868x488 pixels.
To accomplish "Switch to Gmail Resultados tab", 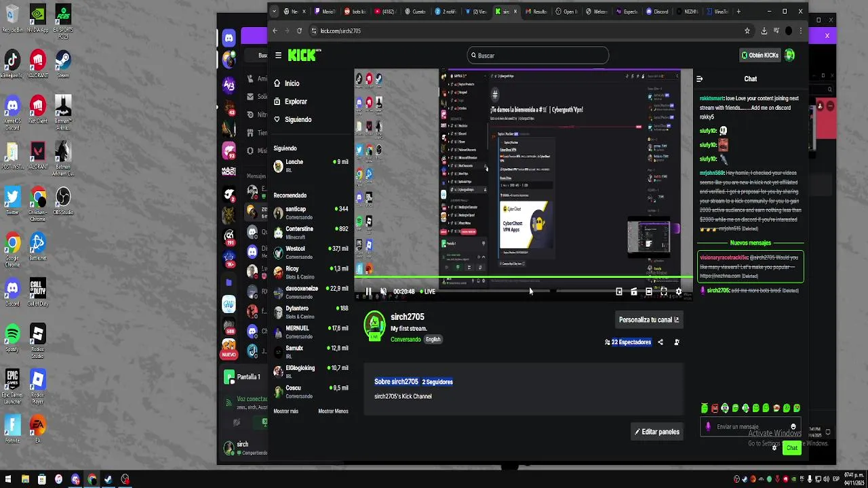I will (x=536, y=12).
